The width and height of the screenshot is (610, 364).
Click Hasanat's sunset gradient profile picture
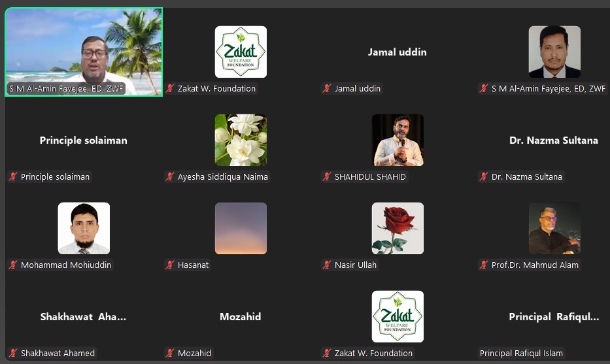click(241, 228)
